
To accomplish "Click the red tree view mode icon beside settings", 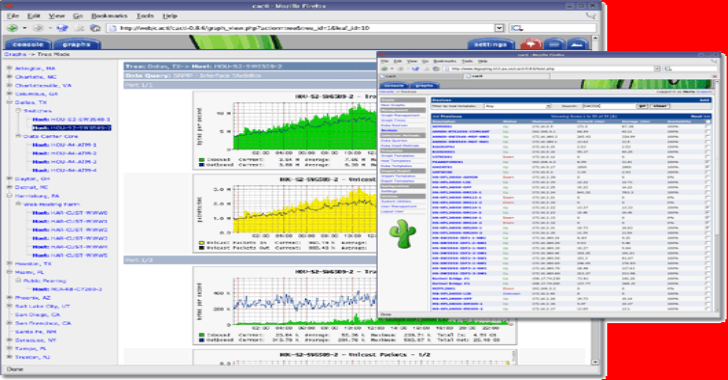I will [x=532, y=44].
